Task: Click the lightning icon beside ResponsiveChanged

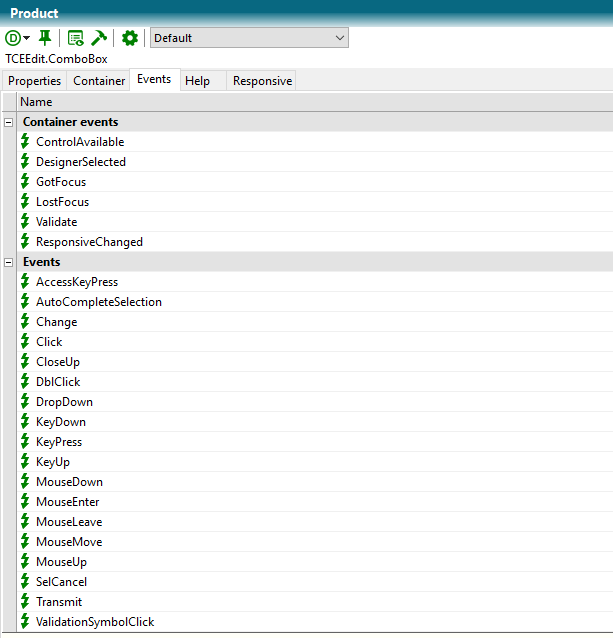Action: tap(26, 241)
